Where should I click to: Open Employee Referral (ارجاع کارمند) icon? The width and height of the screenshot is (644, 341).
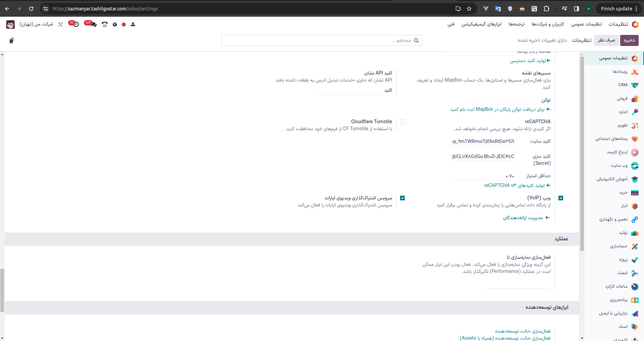click(x=635, y=152)
